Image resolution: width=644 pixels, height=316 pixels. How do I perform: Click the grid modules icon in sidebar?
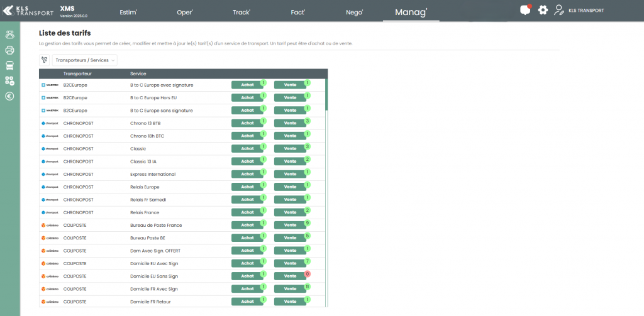point(9,80)
